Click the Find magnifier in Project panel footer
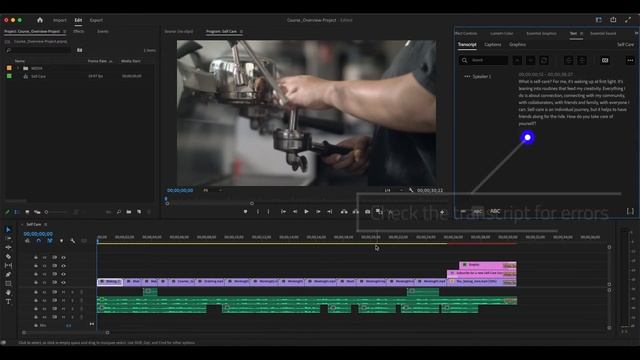The image size is (640, 360). (x=118, y=212)
